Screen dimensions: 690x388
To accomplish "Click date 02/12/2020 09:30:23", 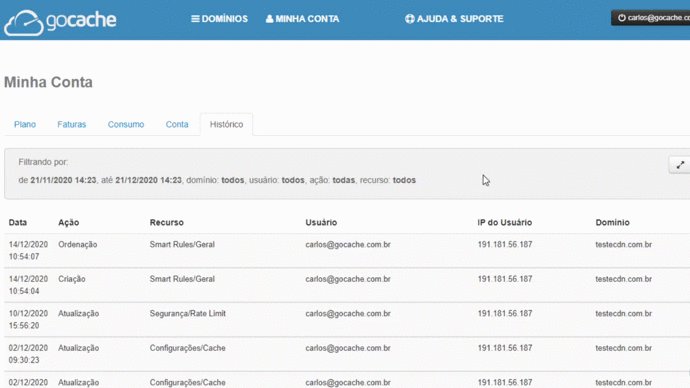I will 28,354.
